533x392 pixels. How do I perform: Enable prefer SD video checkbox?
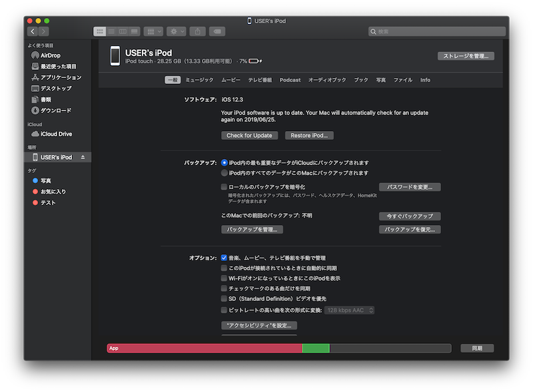coord(224,299)
